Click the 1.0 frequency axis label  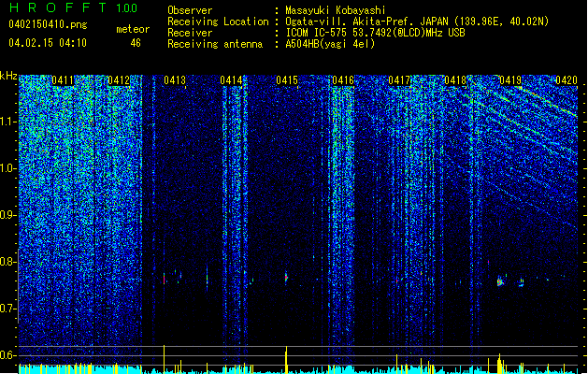click(x=8, y=168)
